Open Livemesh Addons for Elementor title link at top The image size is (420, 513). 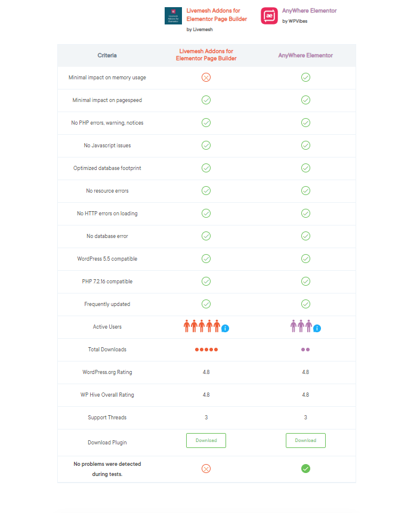(217, 15)
